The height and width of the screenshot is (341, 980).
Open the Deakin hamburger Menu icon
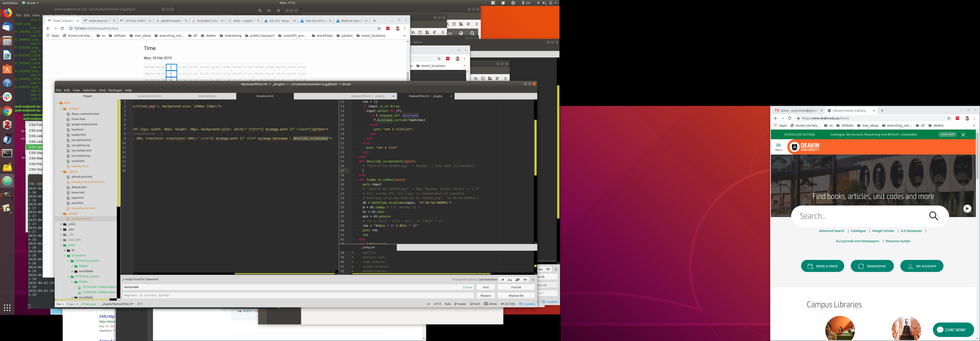[778, 146]
